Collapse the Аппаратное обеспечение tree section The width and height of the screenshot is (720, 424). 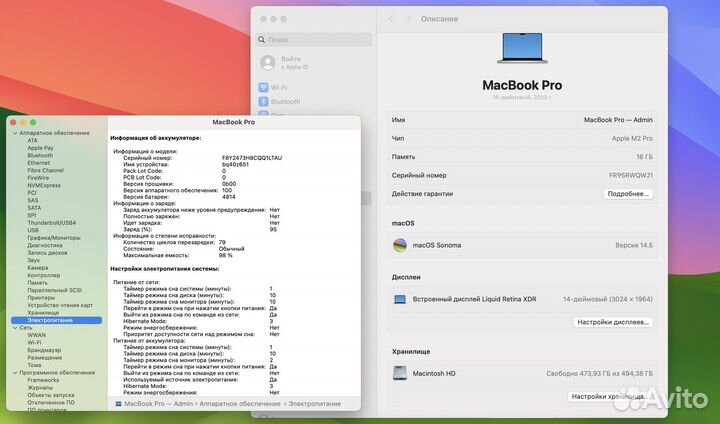pyautogui.click(x=15, y=133)
